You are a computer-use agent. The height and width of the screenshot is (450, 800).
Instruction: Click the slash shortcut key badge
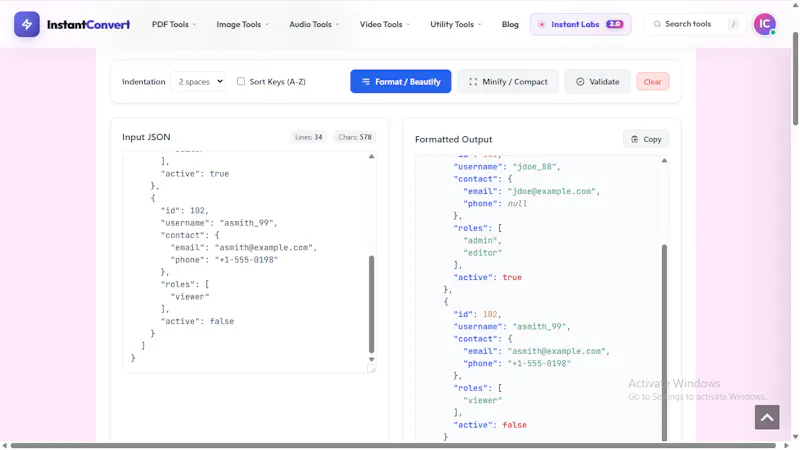point(733,24)
